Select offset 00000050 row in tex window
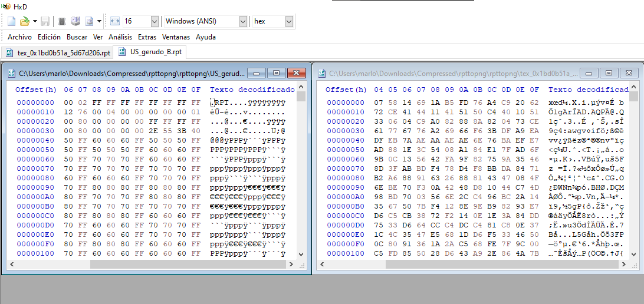Image resolution: width=644 pixels, height=304 pixels. pyautogui.click(x=346, y=150)
